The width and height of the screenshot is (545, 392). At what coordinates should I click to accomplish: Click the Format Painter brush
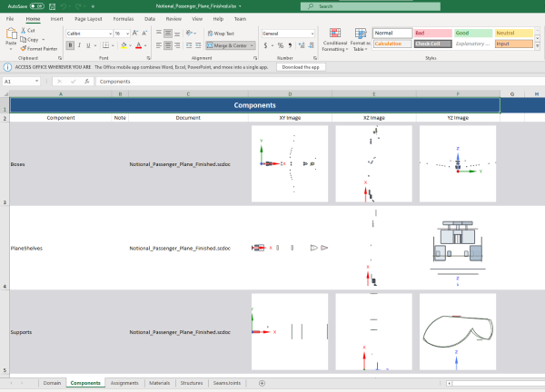(24, 49)
